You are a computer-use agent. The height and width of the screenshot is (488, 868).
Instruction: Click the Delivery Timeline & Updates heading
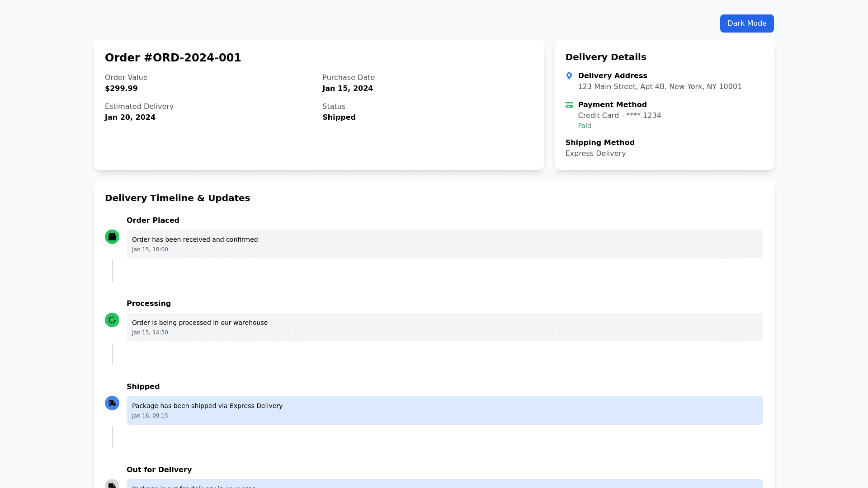point(177,198)
